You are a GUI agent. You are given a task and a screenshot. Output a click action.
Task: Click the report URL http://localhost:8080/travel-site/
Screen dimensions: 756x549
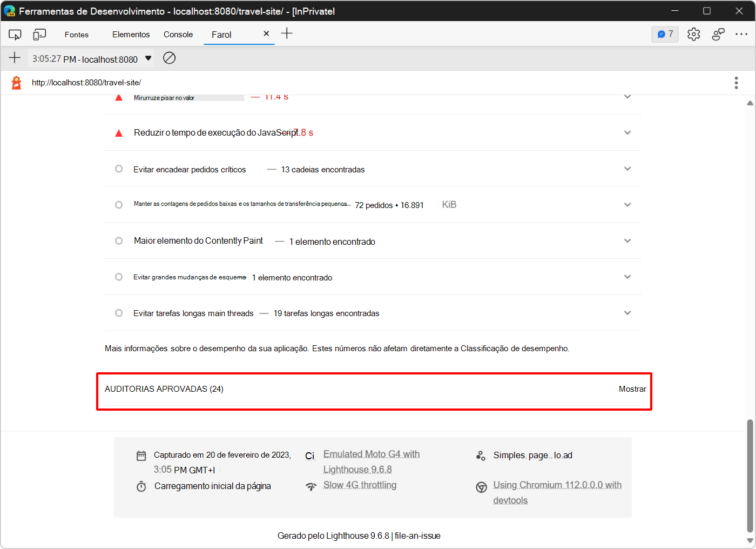(86, 83)
